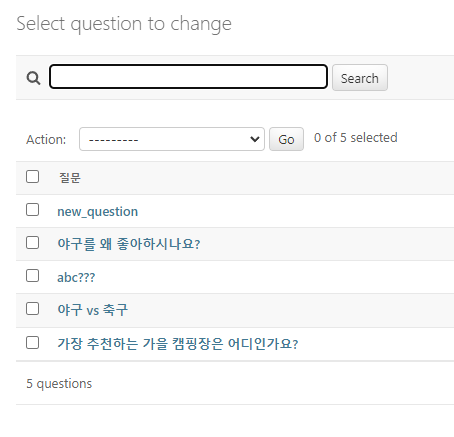Viewport: 454px width, 437px height.
Task: Focus the question search text field
Action: point(188,77)
